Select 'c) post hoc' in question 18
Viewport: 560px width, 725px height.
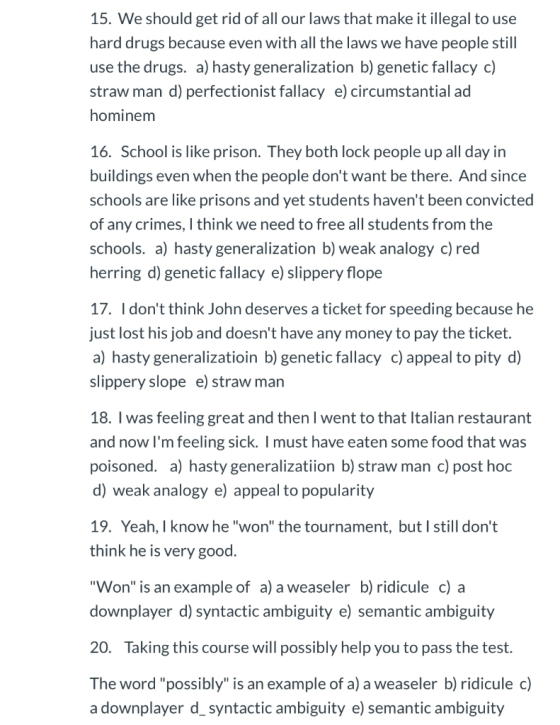474,466
